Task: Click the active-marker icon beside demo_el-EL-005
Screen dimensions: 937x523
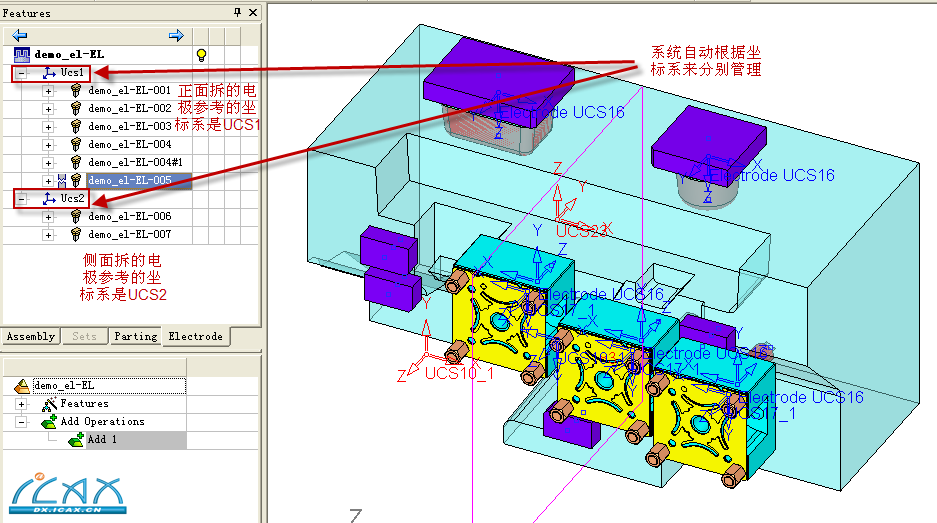Action: coord(62,181)
